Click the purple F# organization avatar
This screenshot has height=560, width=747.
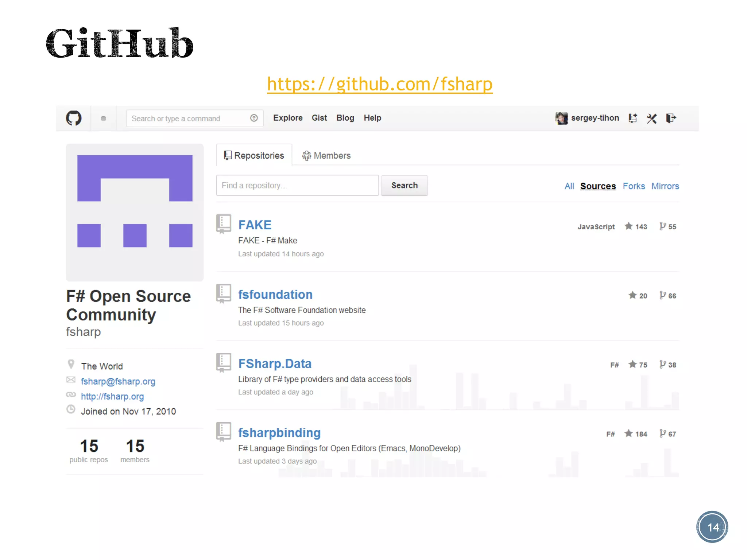(x=135, y=213)
